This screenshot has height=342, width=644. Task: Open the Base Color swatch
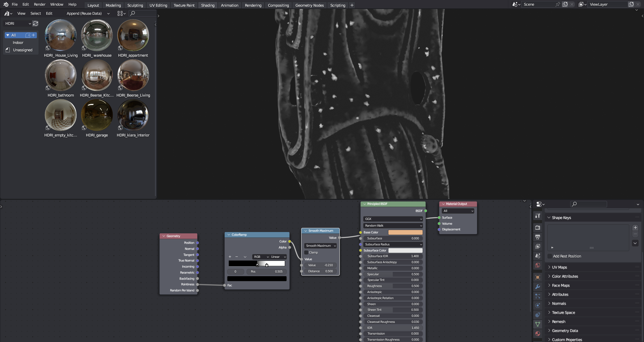click(x=406, y=232)
